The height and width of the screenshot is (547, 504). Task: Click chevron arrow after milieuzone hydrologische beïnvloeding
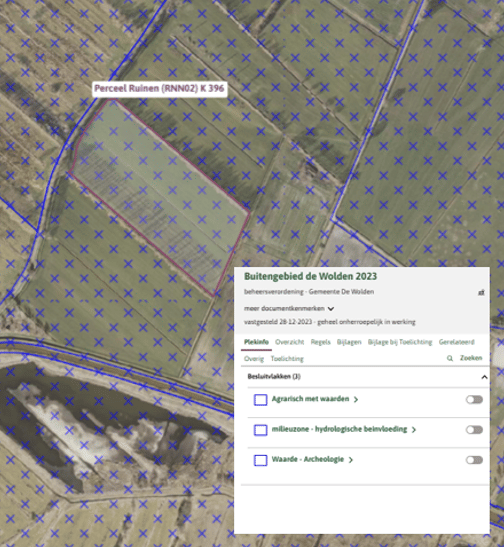[414, 430]
